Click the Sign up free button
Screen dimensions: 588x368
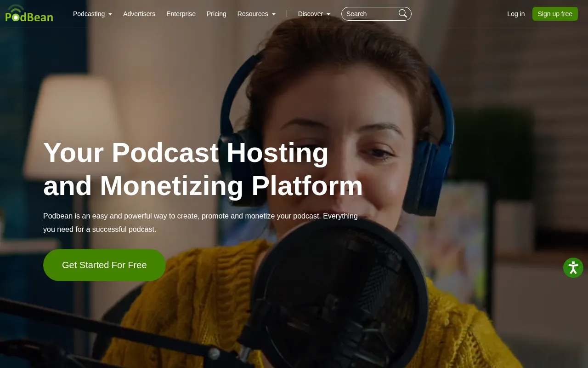pyautogui.click(x=555, y=14)
